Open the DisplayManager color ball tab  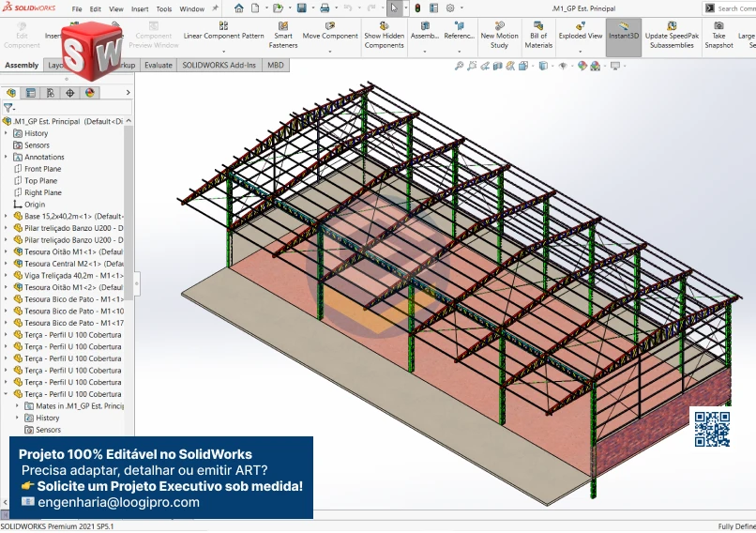[90, 93]
